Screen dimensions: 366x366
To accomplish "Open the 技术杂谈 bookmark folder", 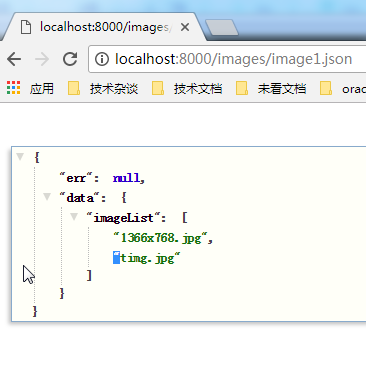I will coord(103,89).
